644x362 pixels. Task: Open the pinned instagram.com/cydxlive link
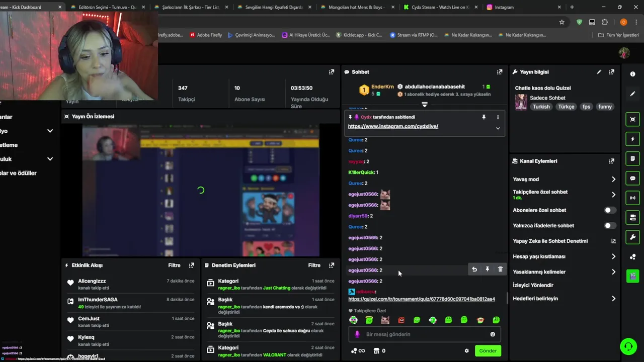pyautogui.click(x=393, y=126)
